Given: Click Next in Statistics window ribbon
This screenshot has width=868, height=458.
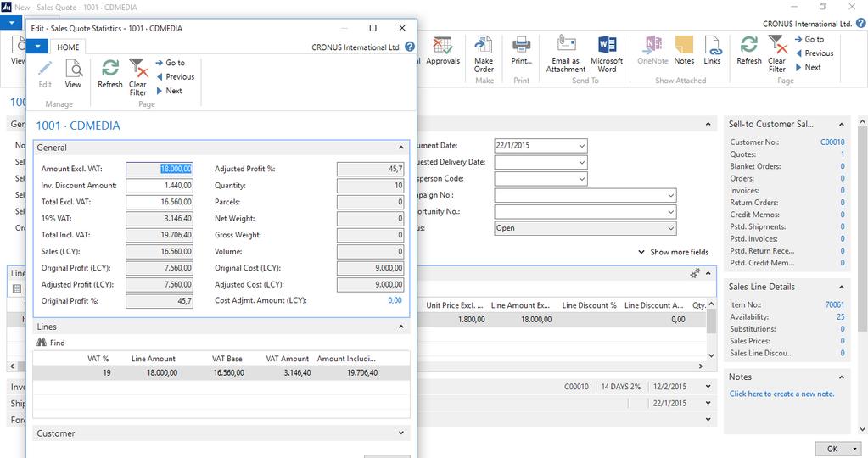Looking at the screenshot, I should tap(169, 90).
